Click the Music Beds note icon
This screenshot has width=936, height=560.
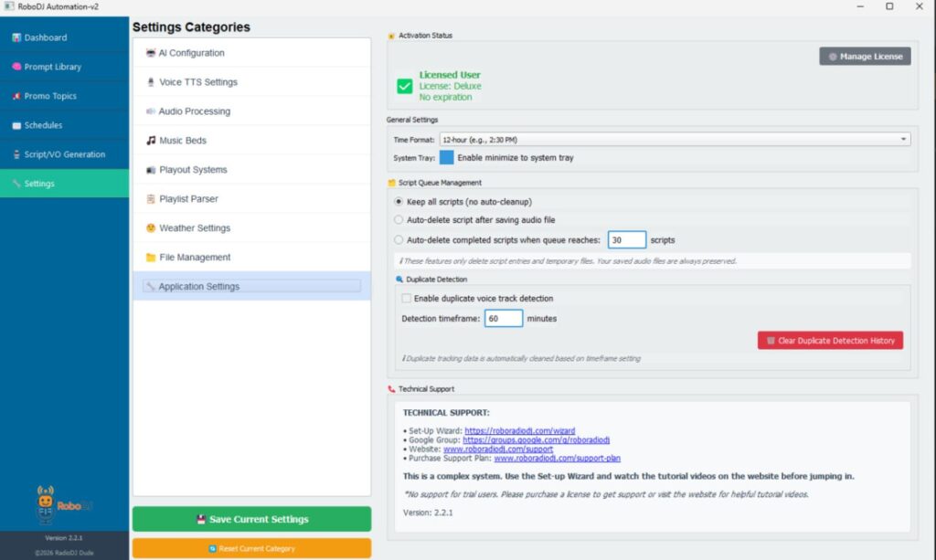[x=151, y=141]
